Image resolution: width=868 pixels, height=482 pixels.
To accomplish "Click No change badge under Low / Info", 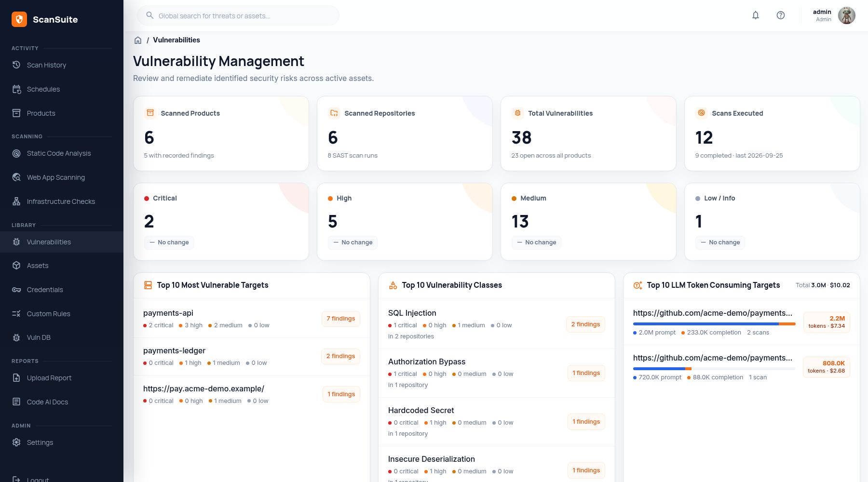I will click(720, 242).
